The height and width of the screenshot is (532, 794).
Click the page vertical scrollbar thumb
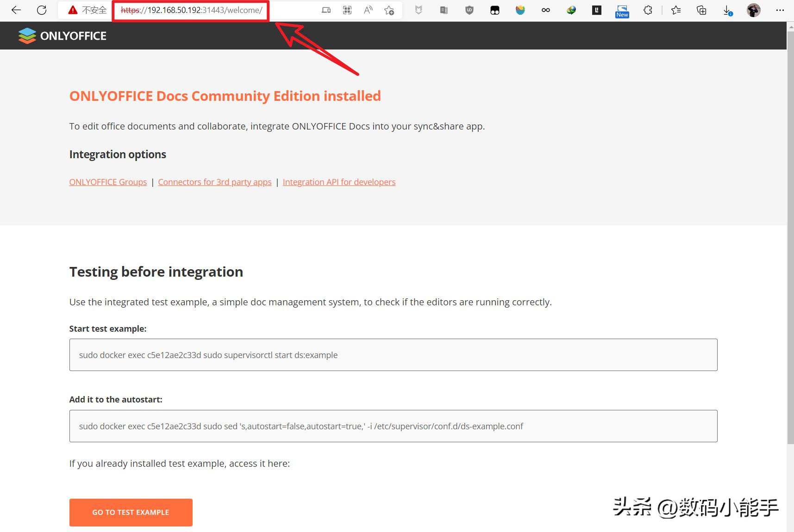click(x=790, y=238)
